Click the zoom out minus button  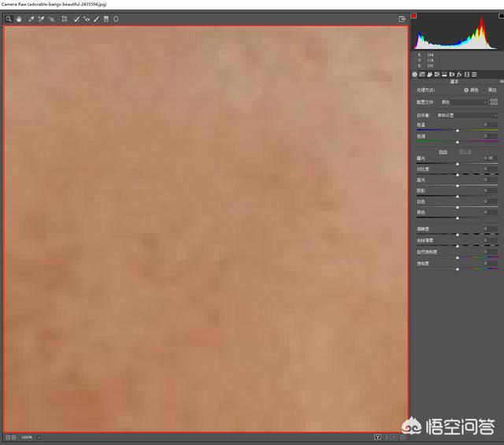pyautogui.click(x=8, y=438)
